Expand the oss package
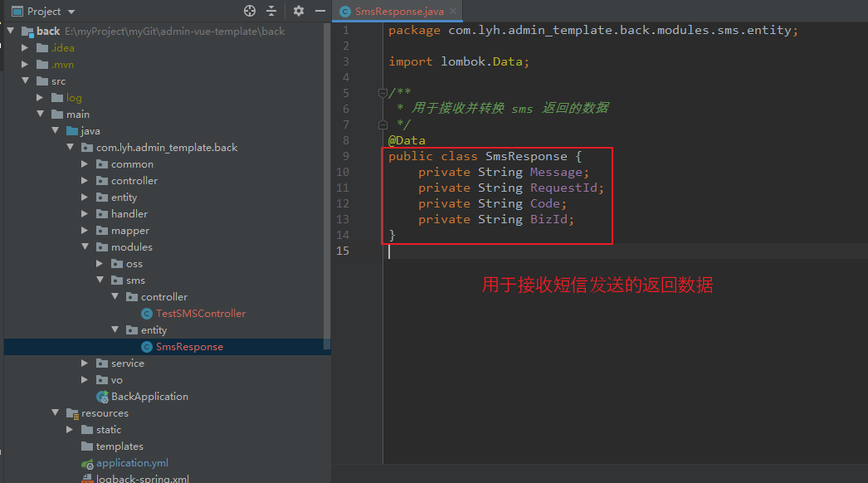 pos(100,264)
